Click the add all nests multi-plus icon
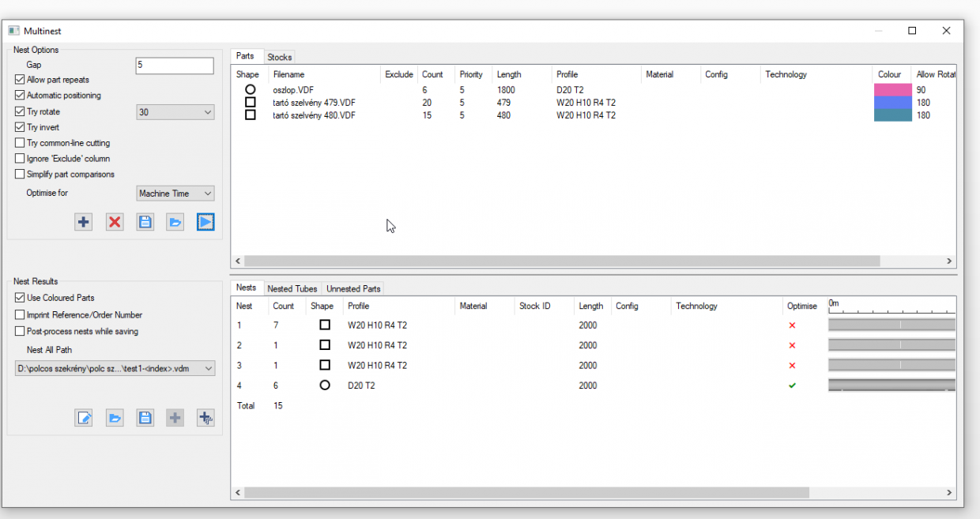The width and height of the screenshot is (980, 519). tap(205, 418)
